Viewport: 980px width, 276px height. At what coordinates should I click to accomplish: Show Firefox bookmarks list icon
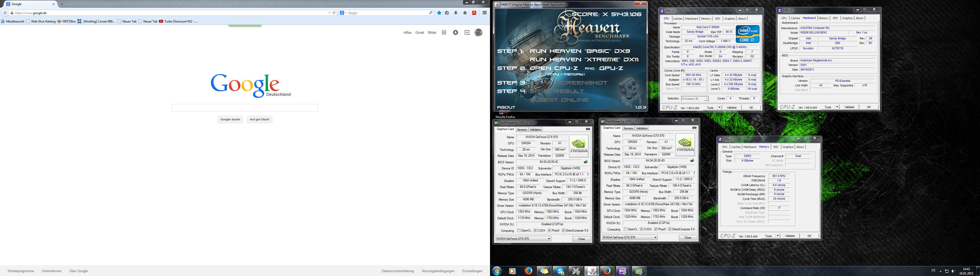coord(447,13)
